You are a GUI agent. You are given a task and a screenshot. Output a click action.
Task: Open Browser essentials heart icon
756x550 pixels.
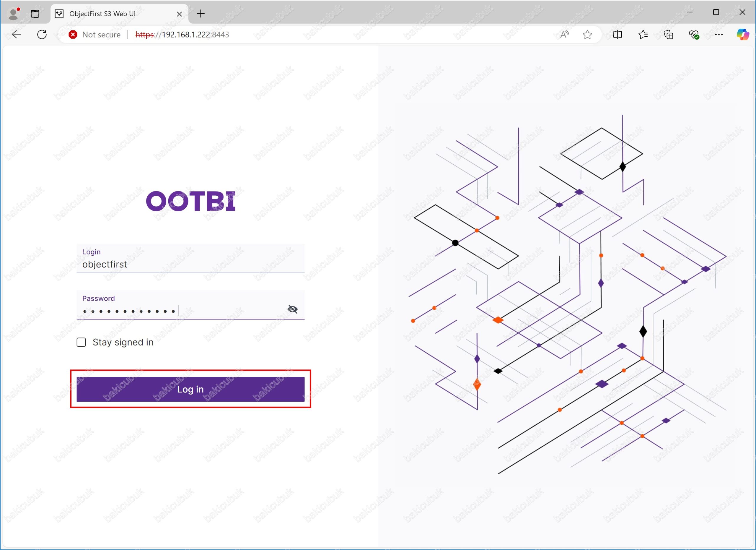click(x=694, y=34)
